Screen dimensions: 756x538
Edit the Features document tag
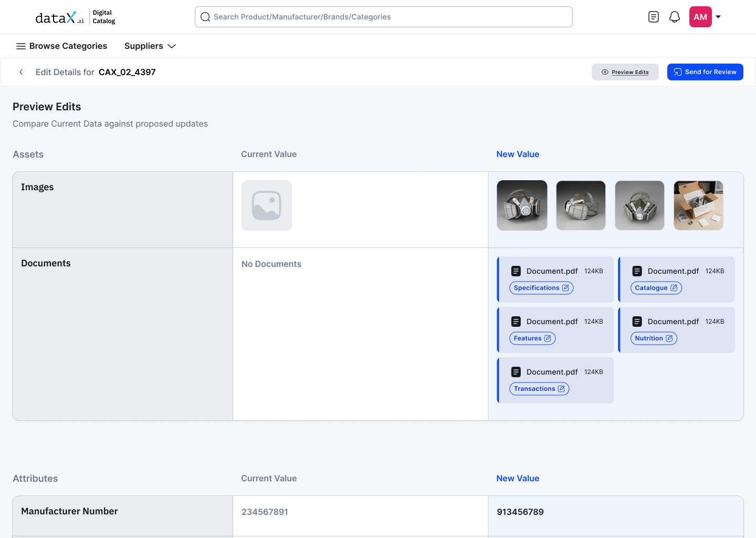(x=532, y=338)
